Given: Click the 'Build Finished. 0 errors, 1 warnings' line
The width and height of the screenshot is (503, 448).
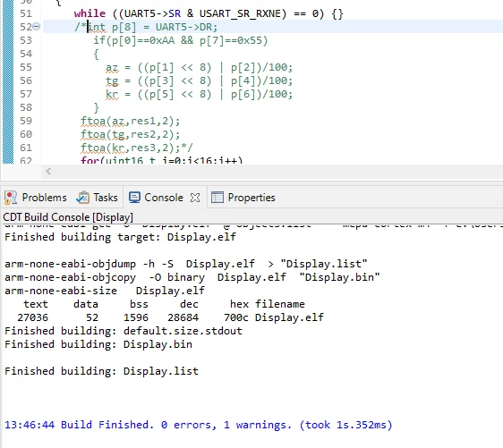Looking at the screenshot, I should [x=199, y=425].
